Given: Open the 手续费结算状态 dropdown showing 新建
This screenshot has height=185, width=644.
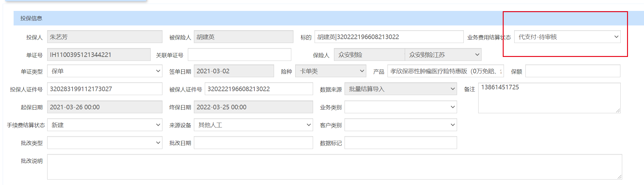Looking at the screenshot, I should (105, 125).
